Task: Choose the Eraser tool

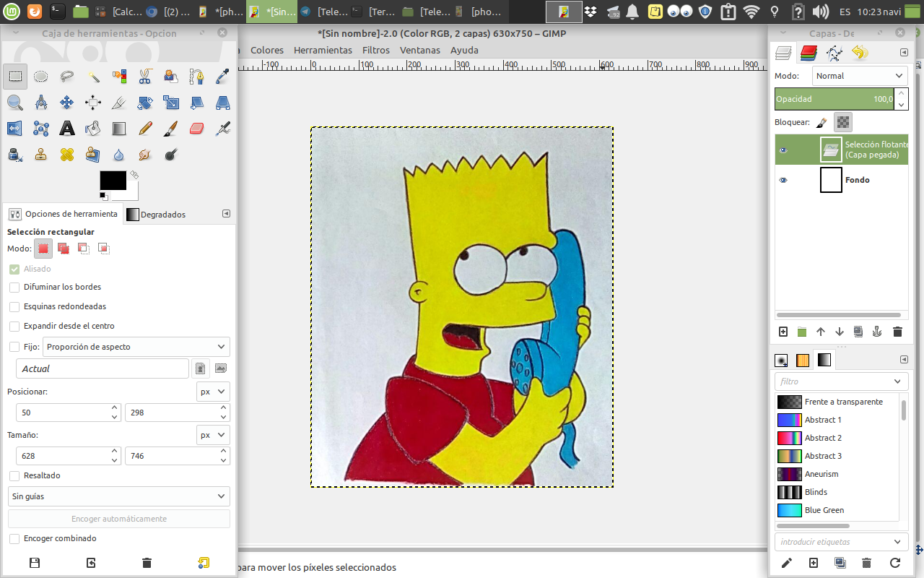Action: click(x=197, y=128)
